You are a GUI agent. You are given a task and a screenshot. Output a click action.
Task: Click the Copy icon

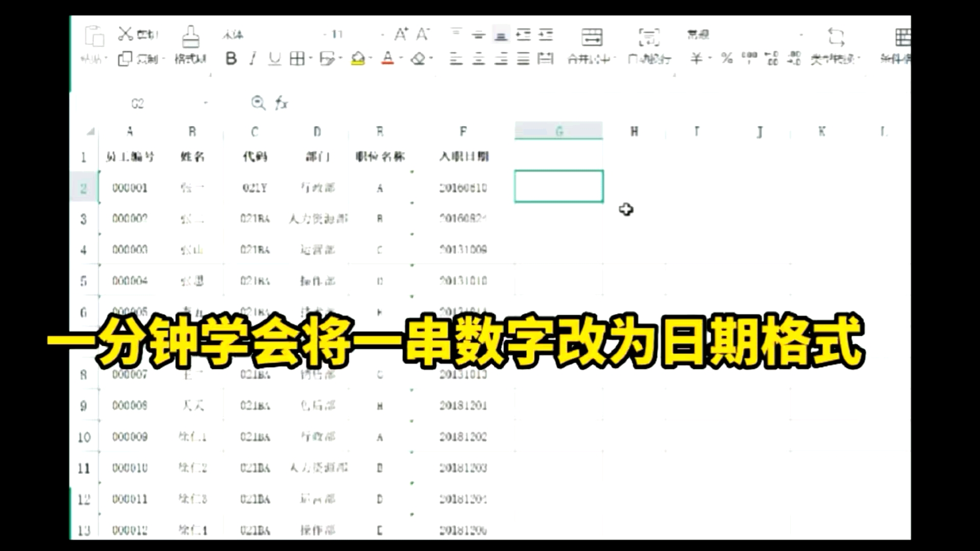125,59
